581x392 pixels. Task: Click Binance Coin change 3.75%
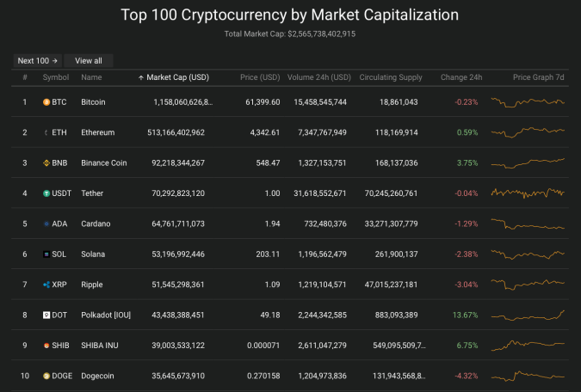click(x=467, y=162)
